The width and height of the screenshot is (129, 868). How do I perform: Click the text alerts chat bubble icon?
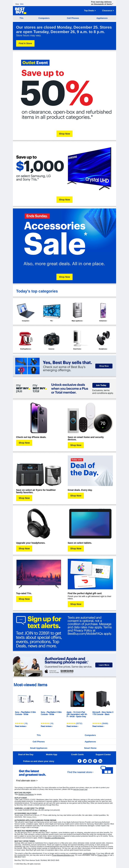coord(21,620)
